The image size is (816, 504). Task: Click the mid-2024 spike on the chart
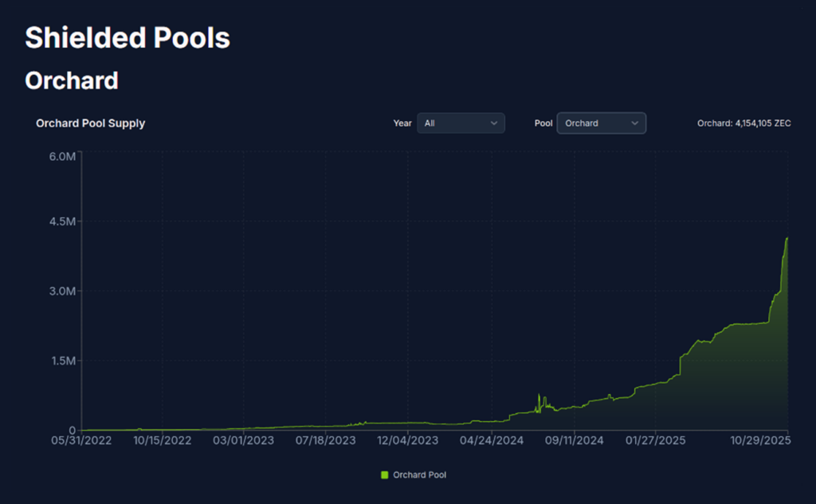tap(539, 394)
